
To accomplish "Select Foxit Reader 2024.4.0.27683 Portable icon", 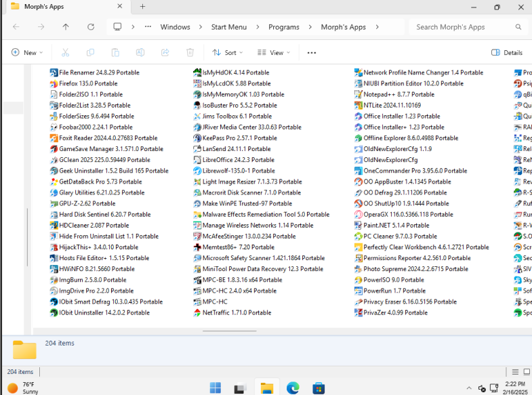I will pyautogui.click(x=54, y=138).
